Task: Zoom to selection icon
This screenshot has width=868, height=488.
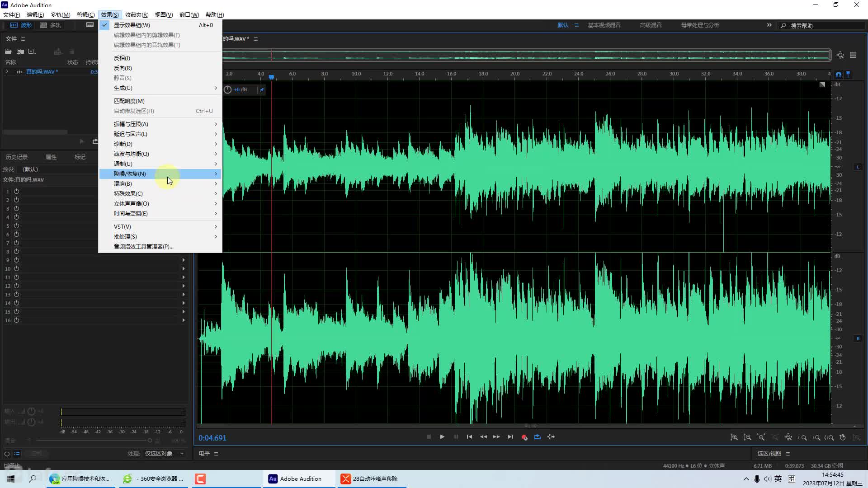Action: 829,437
